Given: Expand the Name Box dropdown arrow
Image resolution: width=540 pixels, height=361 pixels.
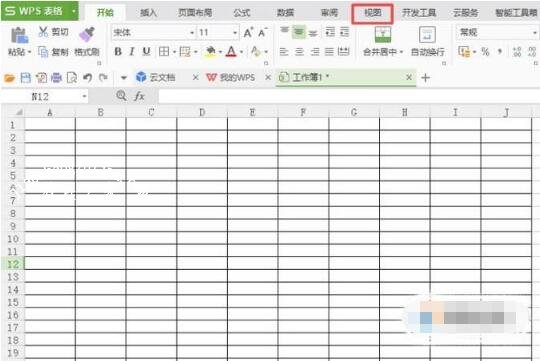Looking at the screenshot, I should point(84,96).
